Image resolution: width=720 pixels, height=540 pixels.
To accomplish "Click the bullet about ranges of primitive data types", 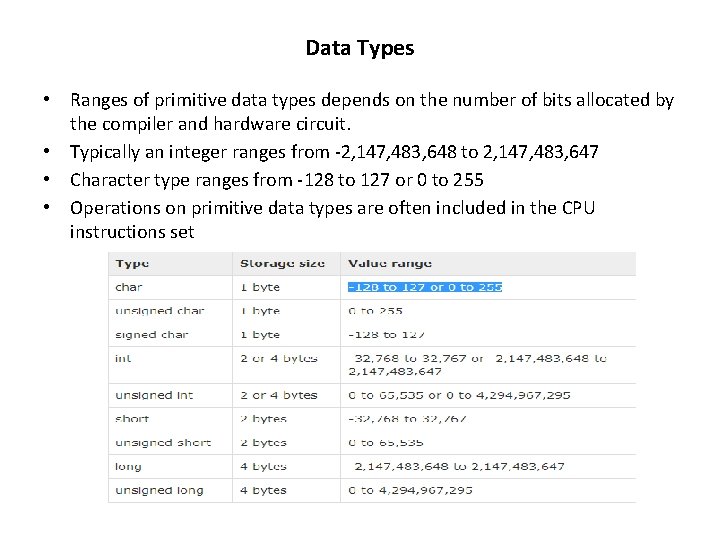I will [371, 113].
